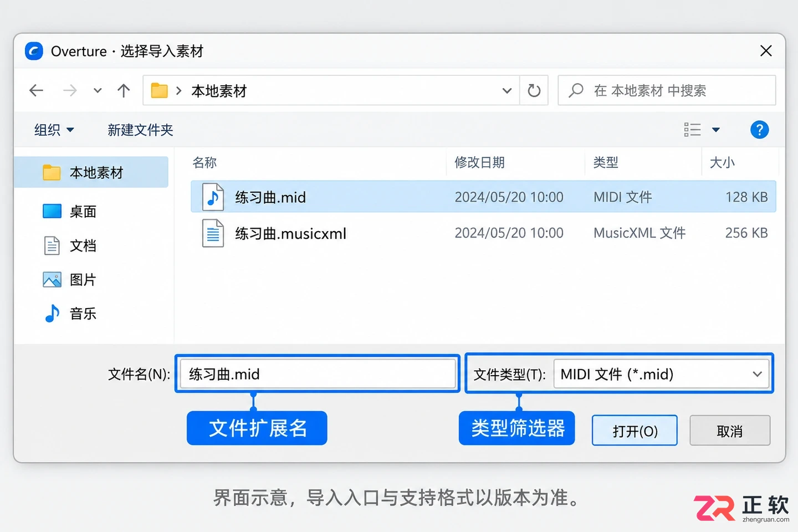This screenshot has width=798, height=532.
Task: Go up one folder level
Action: click(x=124, y=90)
